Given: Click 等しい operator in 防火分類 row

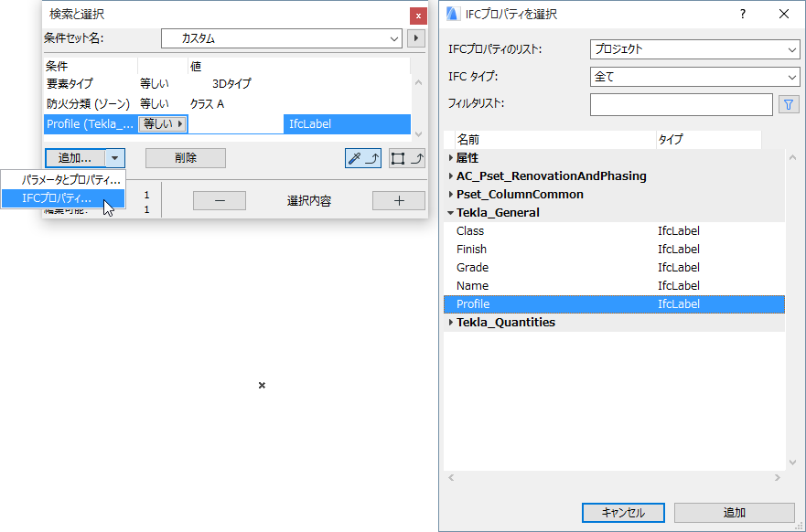Looking at the screenshot, I should tap(155, 104).
